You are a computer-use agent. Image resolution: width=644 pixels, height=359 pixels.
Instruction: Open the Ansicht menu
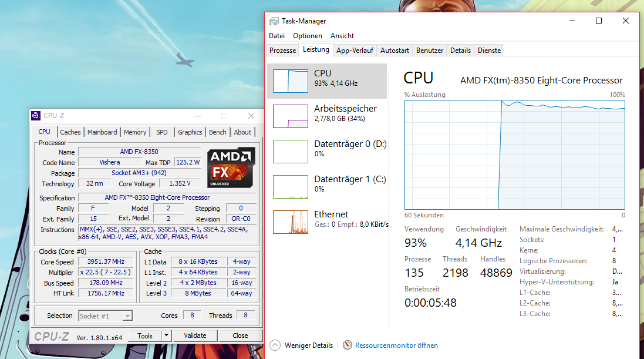click(342, 36)
